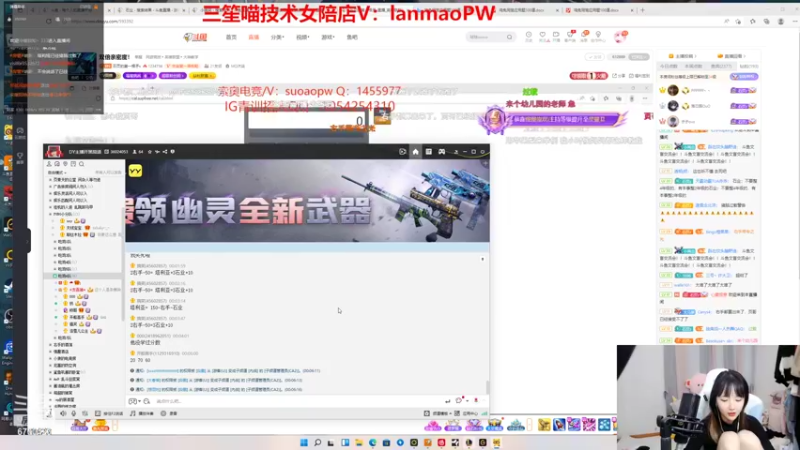This screenshot has width=800, height=450.
Task: Click the location pin icon in YY sidebar
Action: (x=65, y=164)
